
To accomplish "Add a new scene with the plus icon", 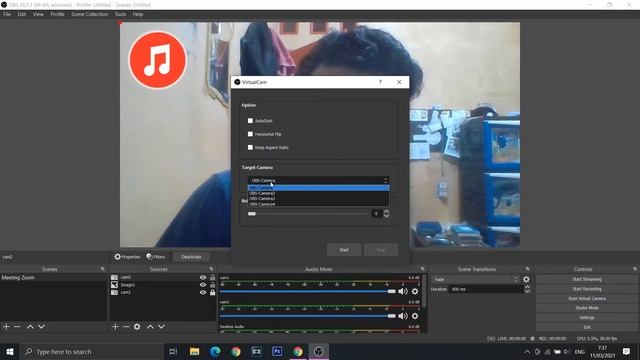I will 6,327.
